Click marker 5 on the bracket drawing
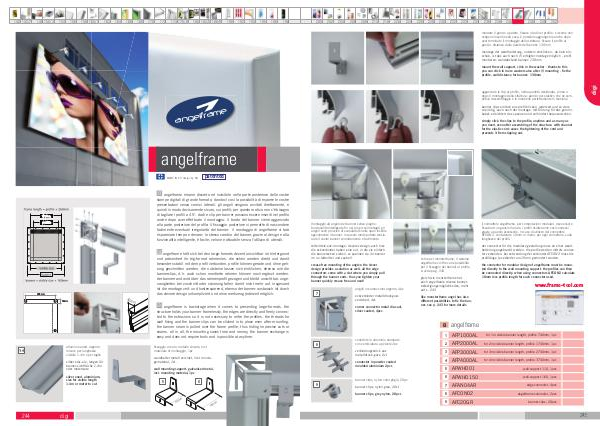 coord(162,381)
